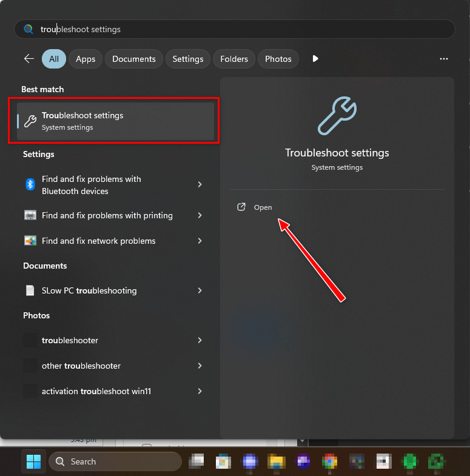Expand the network problems result chevron
The width and height of the screenshot is (470, 476).
200,241
